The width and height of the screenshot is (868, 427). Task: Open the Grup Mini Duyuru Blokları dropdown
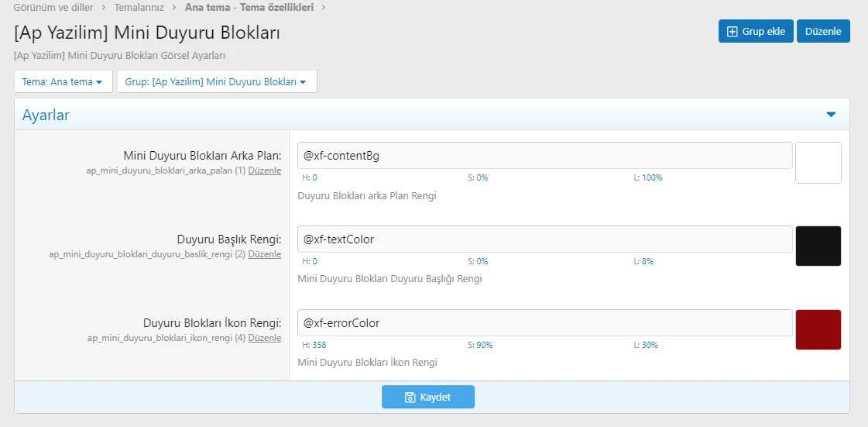click(216, 81)
